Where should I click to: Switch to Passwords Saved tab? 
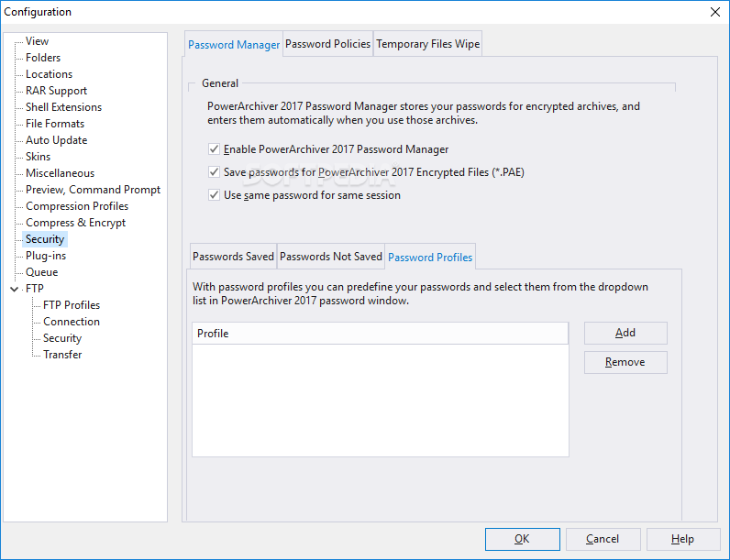[x=233, y=257]
